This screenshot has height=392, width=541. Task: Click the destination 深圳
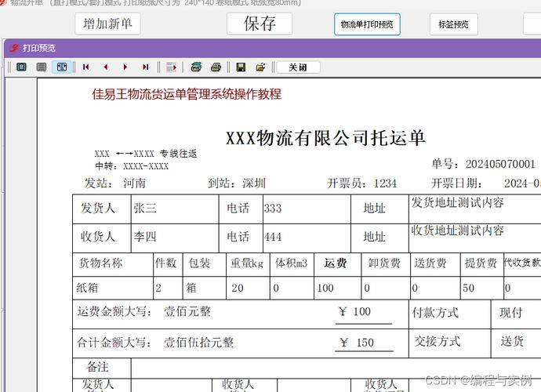(254, 183)
